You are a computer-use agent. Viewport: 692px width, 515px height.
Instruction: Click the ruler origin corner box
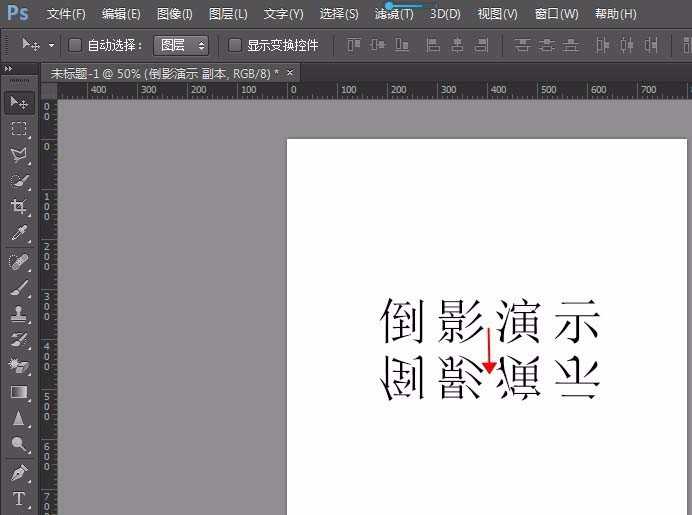pyautogui.click(x=49, y=90)
